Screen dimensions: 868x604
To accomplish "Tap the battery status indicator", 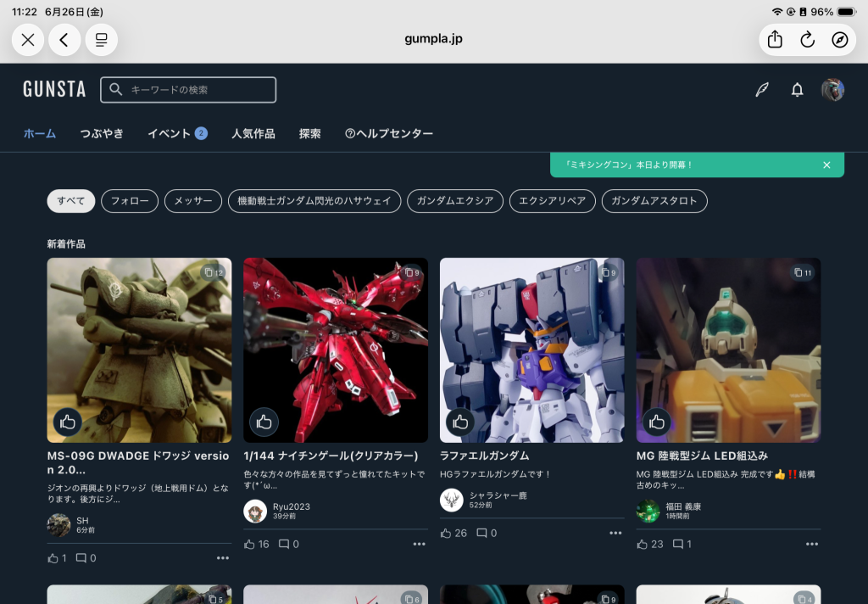I will coord(847,12).
